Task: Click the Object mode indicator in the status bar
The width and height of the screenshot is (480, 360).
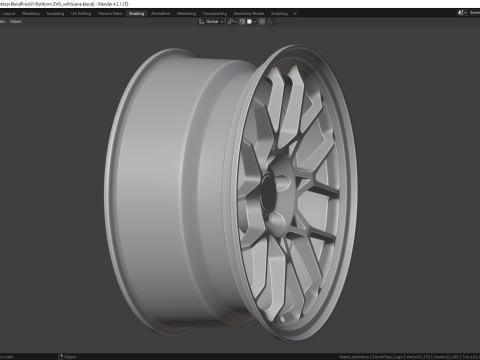Action: [67, 357]
